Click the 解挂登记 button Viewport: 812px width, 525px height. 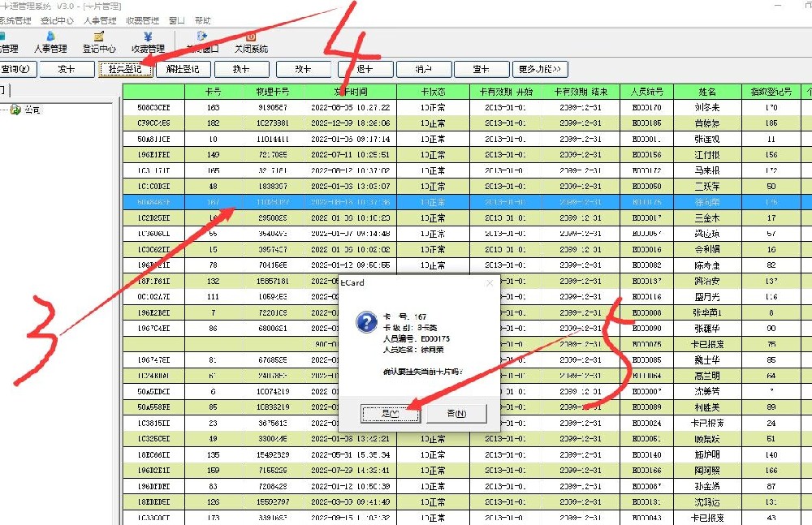(183, 70)
